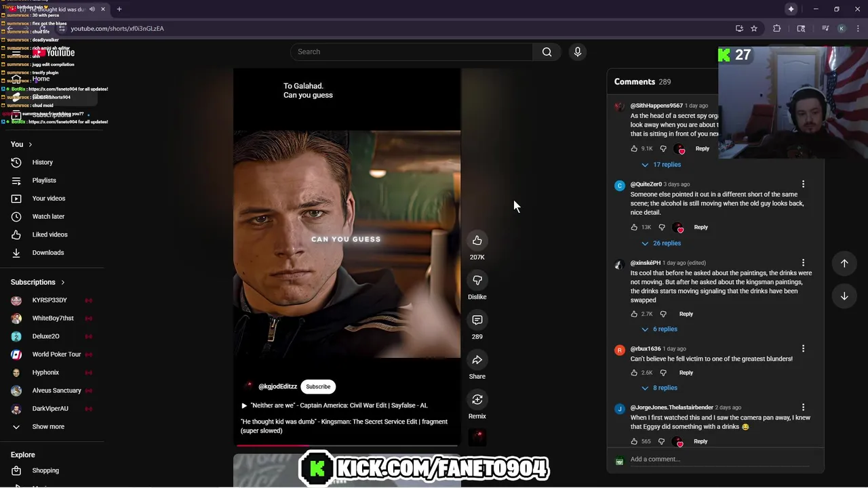Seek using the Short's red progress bar
This screenshot has height=488, width=868.
coord(347,446)
